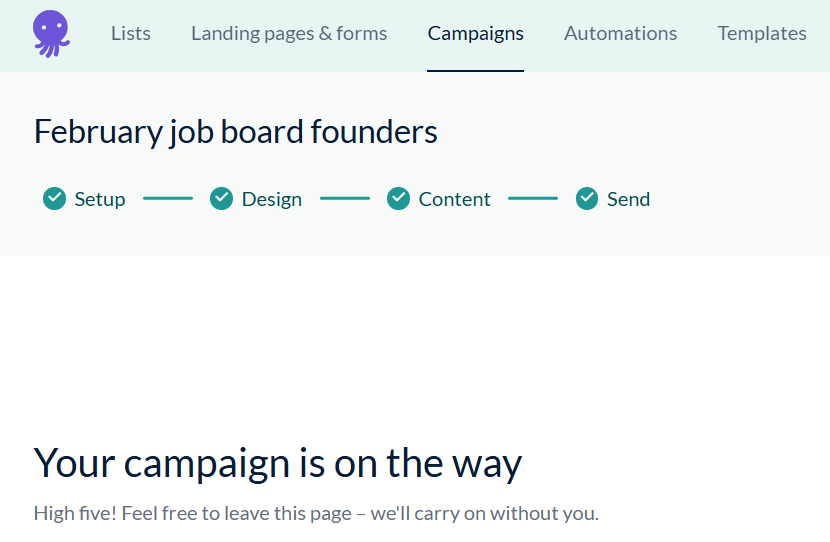
Task: Jump to the Design step label
Action: (x=271, y=199)
